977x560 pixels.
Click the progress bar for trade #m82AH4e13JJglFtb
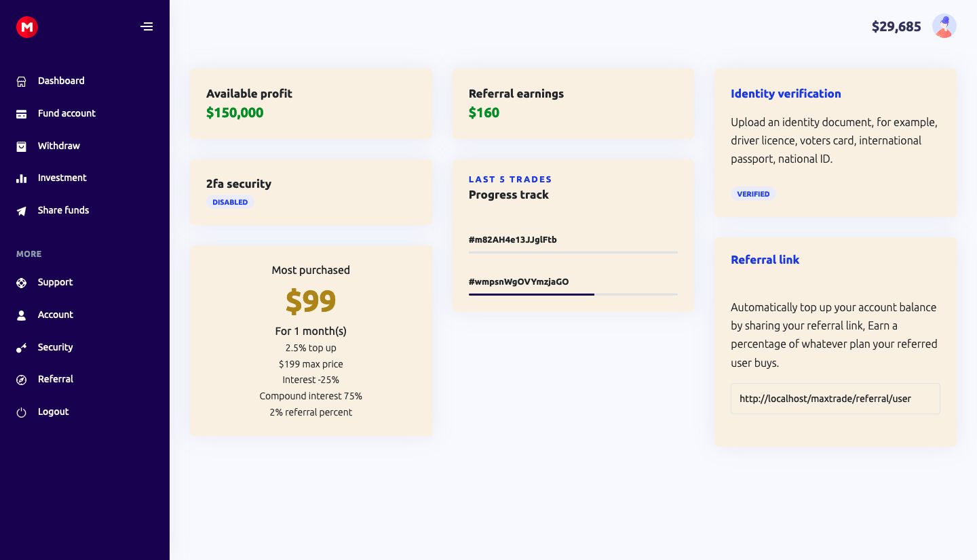[573, 252]
